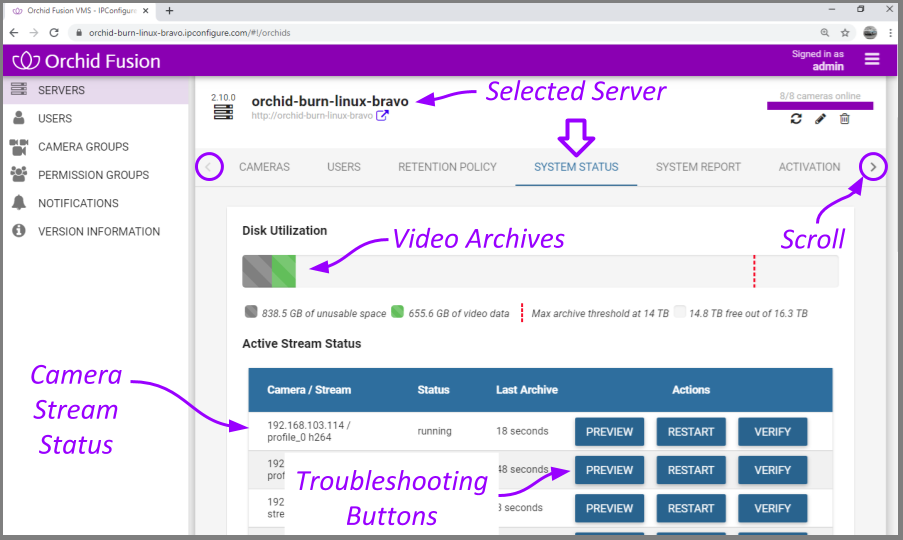Delete server with the trash icon
The image size is (903, 540).
coord(844,119)
